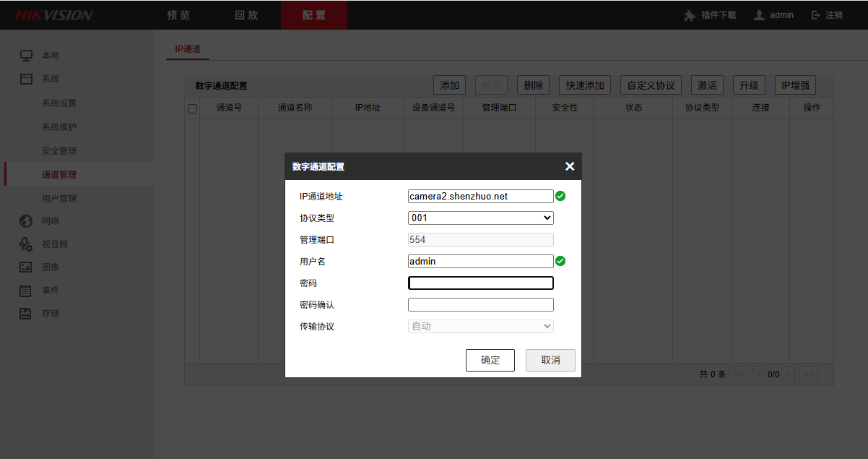This screenshot has height=459, width=868.
Task: Switch to the 预览 top menu tab
Action: point(178,15)
